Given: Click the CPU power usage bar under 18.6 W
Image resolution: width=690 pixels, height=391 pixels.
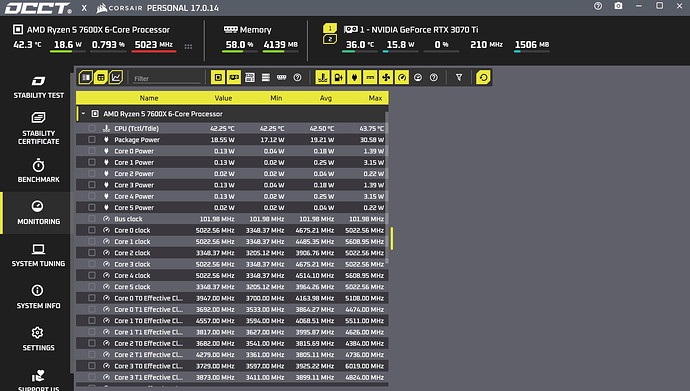Looking at the screenshot, I should [x=67, y=51].
